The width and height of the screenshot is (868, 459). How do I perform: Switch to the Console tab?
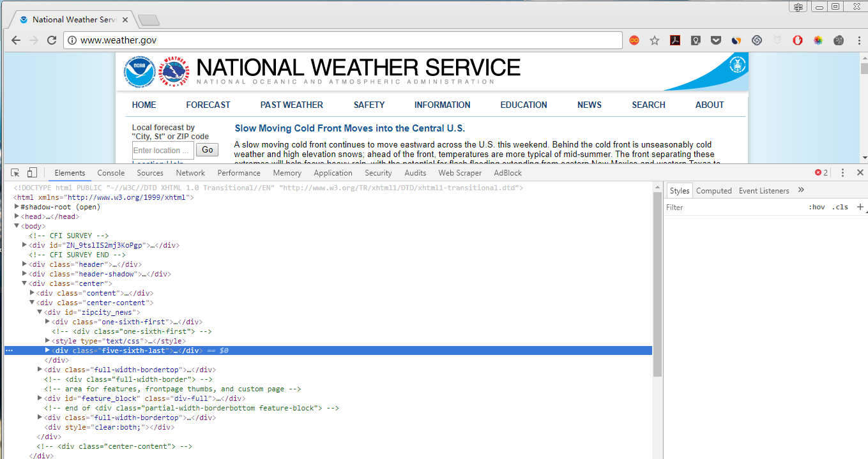click(111, 173)
